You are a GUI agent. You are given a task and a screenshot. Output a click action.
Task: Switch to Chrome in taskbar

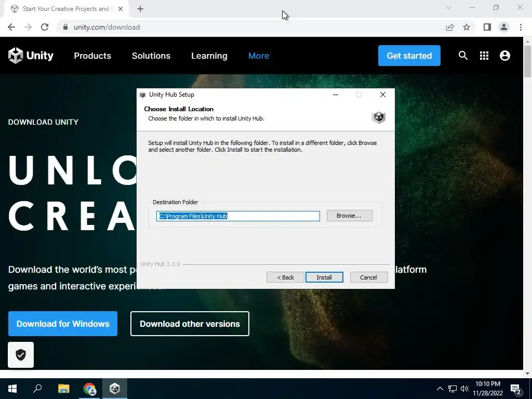click(89, 389)
